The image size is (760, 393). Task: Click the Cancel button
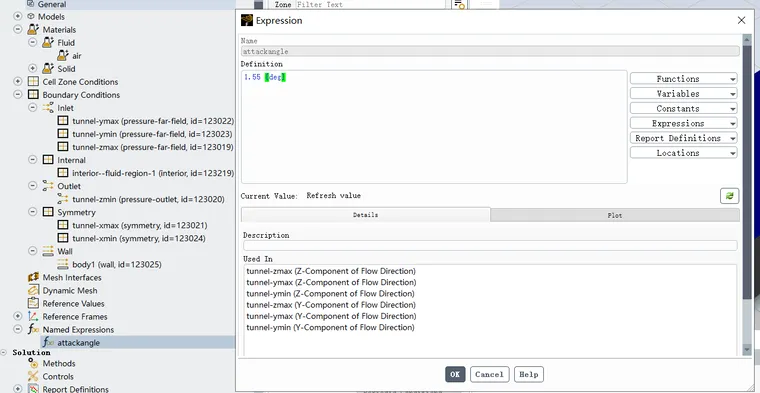(490, 374)
